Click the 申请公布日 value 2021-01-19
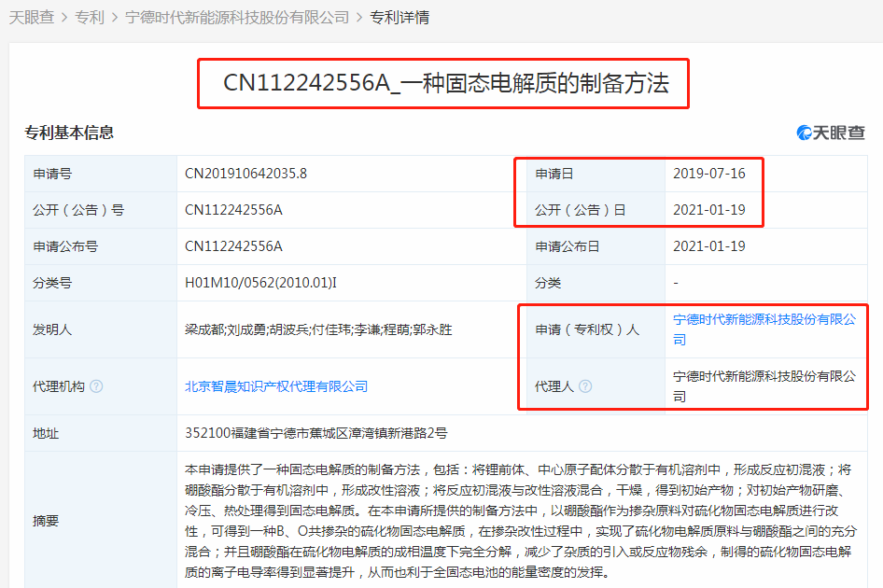This screenshot has width=883, height=588. pos(708,246)
